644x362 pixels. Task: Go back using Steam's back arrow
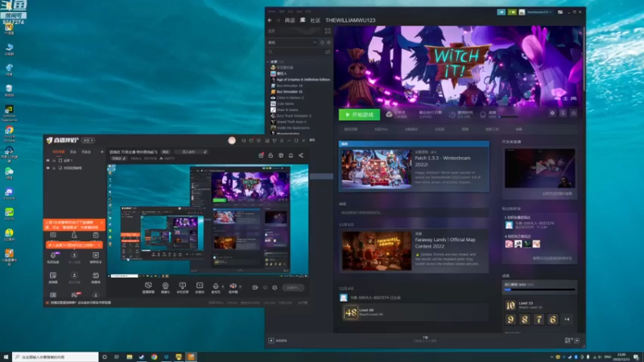click(270, 20)
